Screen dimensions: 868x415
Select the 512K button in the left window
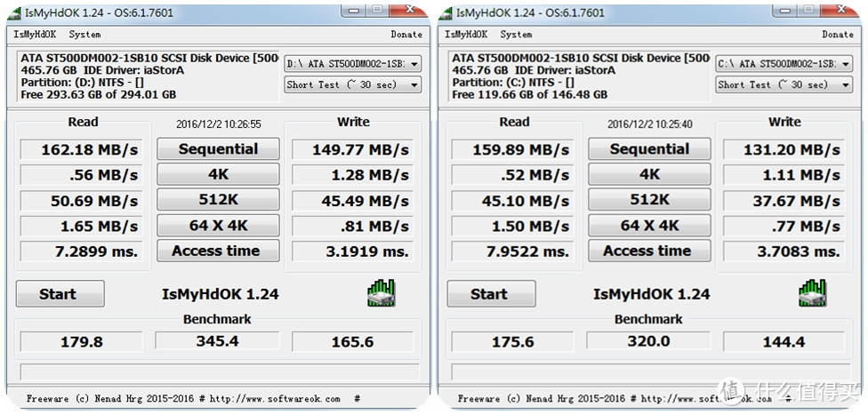click(218, 200)
